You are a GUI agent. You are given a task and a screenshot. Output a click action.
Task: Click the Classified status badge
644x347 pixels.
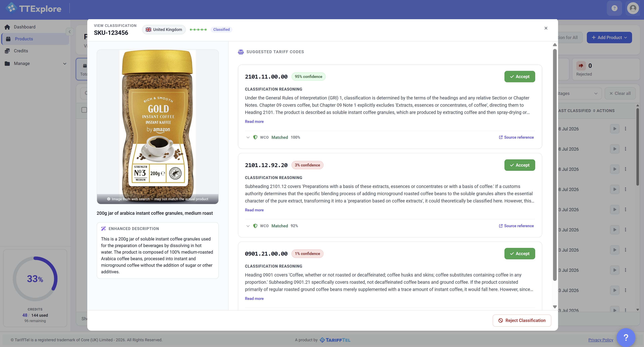coord(221,29)
